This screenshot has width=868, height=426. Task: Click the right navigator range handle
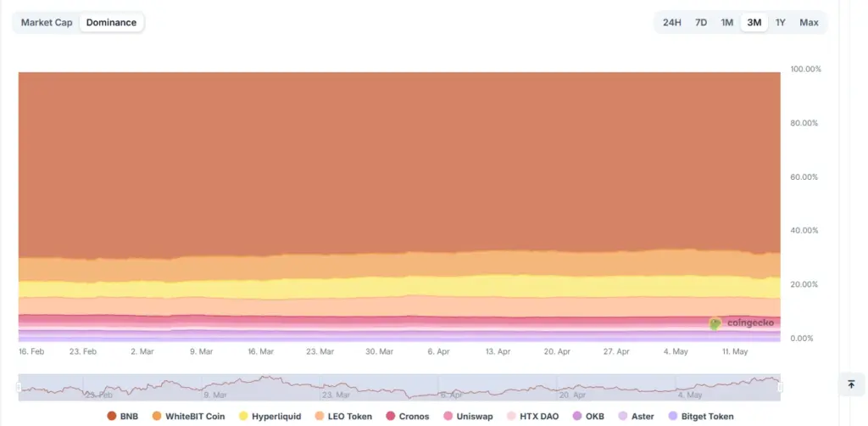[781, 387]
